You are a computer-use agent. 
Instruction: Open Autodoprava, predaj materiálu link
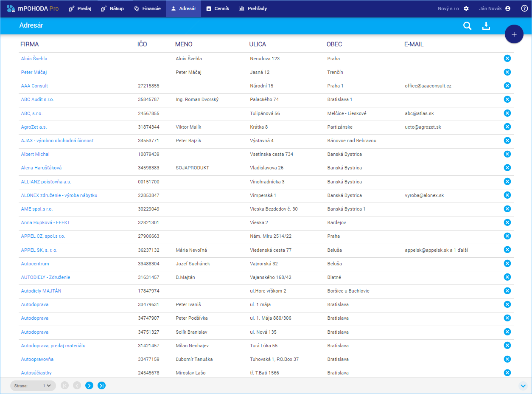tap(53, 346)
